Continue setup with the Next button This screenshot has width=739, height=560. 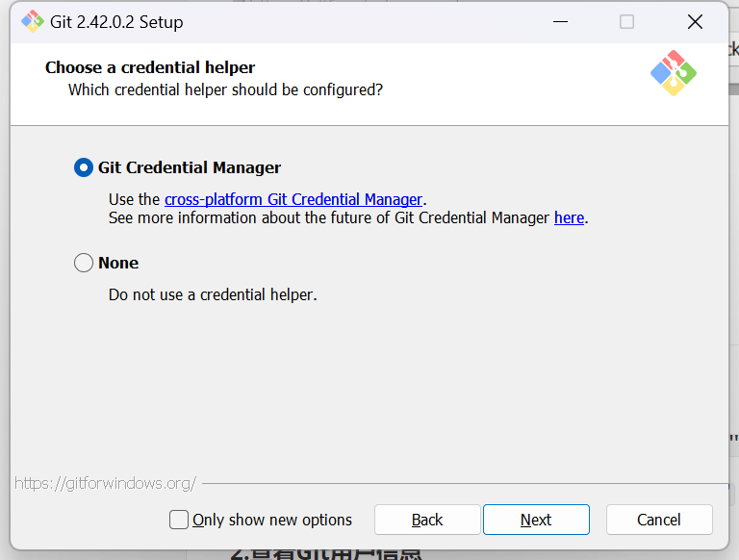click(536, 520)
